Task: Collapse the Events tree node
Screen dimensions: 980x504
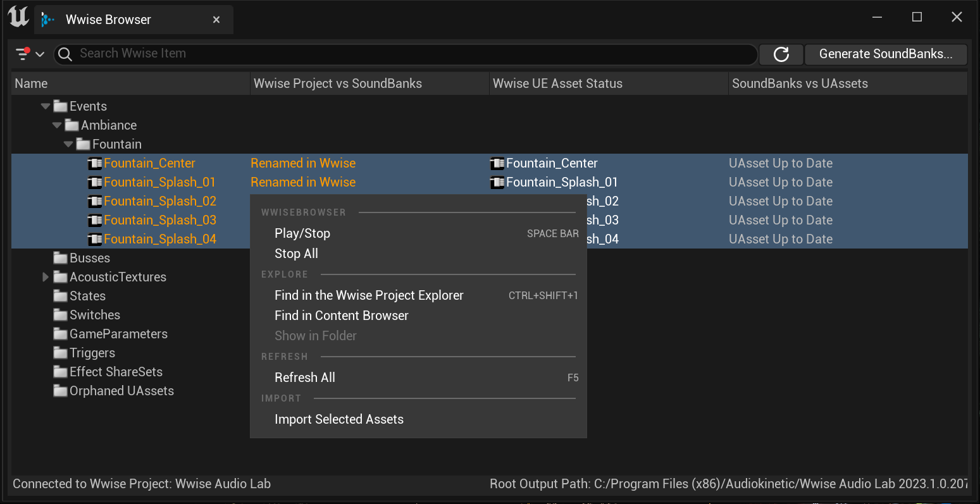Action: point(45,106)
